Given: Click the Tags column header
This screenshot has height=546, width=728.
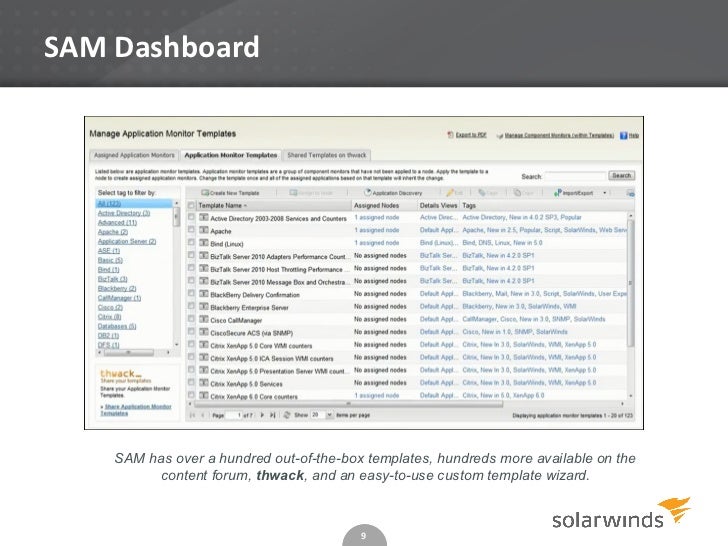Looking at the screenshot, I should coord(547,205).
